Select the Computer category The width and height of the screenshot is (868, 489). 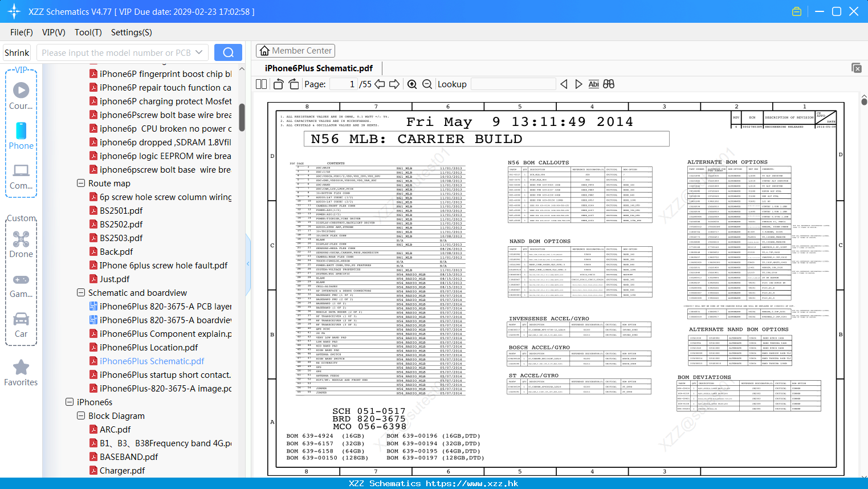coord(21,176)
